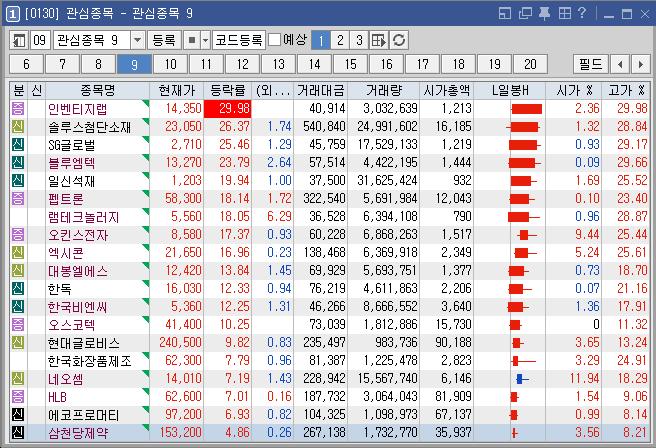This screenshot has height=448, width=656.
Task: Select the 대봉엘에스 stock name
Action: pos(78,271)
